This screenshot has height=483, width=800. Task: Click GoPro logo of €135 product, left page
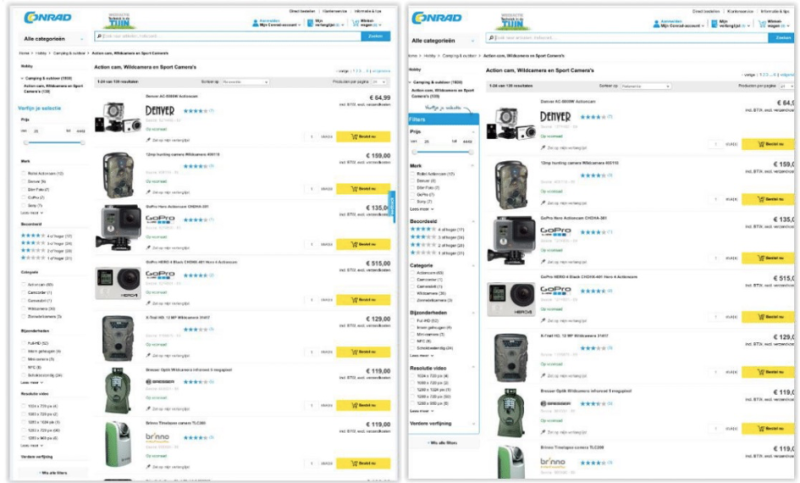pyautogui.click(x=160, y=219)
